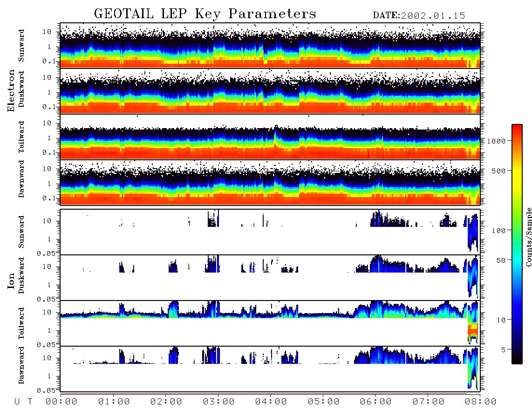Open the Ion Duskward spectrogram panel
532x410 pixels.
pos(270,278)
